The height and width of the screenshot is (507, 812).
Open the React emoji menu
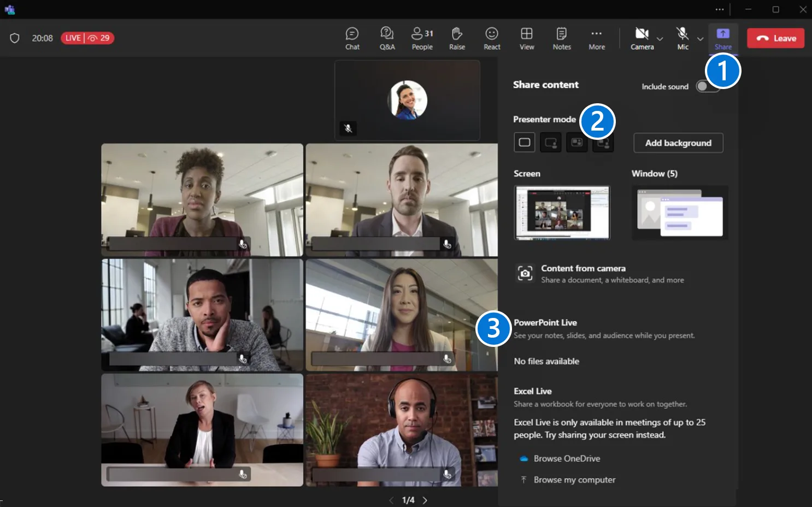(x=492, y=38)
